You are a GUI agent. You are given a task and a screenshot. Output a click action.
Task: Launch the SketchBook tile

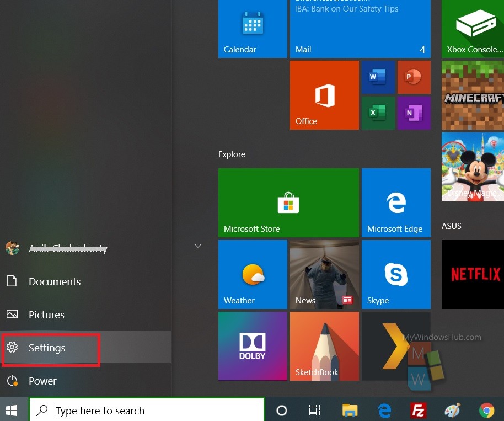tap(324, 346)
